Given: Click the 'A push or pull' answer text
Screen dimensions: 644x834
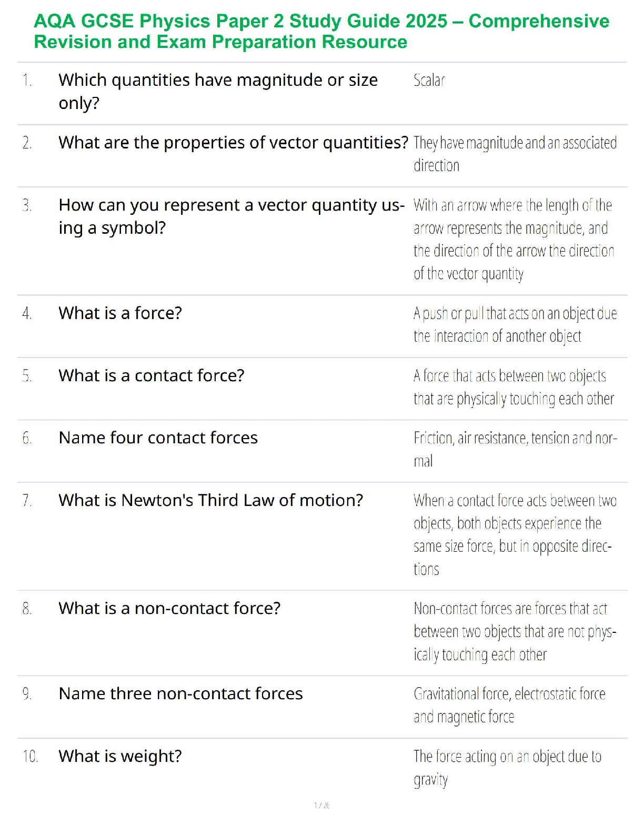Looking at the screenshot, I should click(515, 324).
